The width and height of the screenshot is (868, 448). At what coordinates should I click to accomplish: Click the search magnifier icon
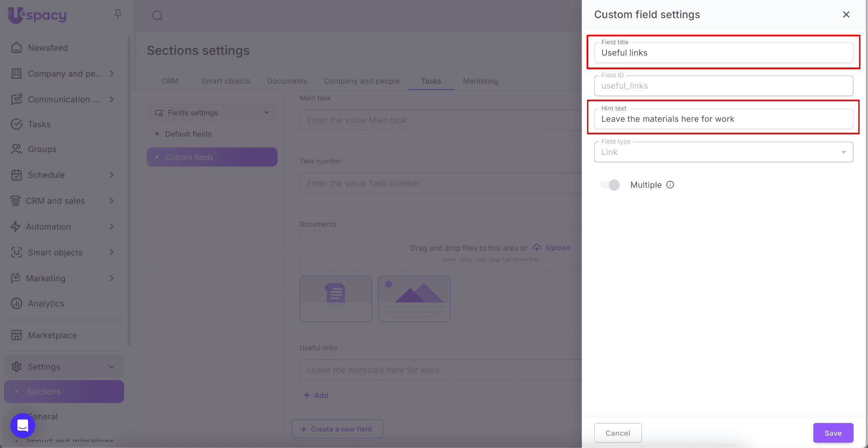(157, 16)
